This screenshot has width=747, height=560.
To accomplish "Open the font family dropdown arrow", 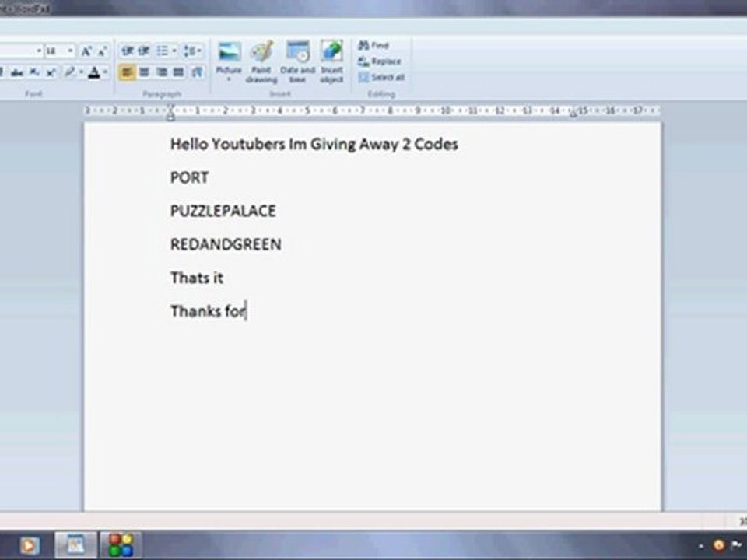I will point(39,51).
